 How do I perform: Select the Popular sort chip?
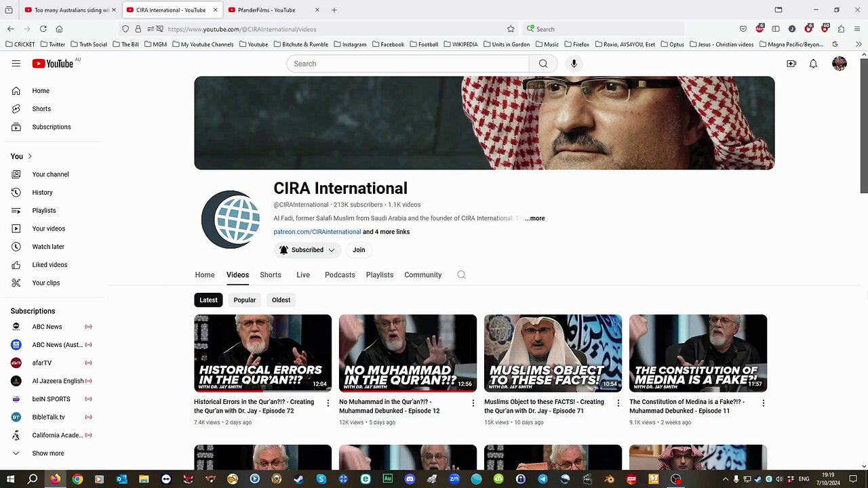tap(245, 300)
